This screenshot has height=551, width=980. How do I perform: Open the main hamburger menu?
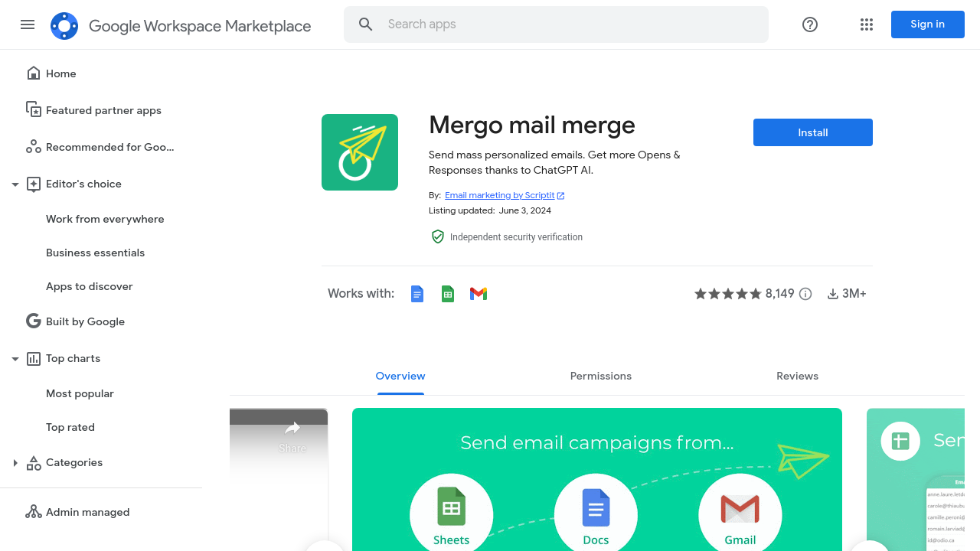[28, 24]
